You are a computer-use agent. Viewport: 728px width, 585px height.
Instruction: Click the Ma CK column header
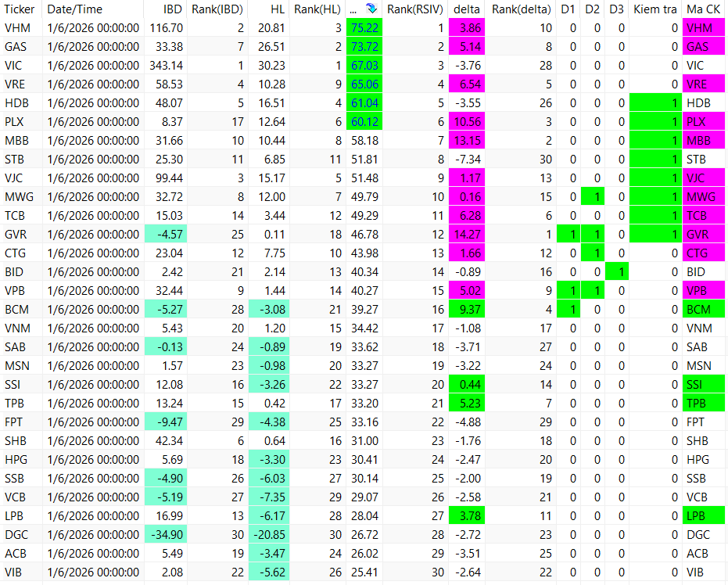(704, 9)
